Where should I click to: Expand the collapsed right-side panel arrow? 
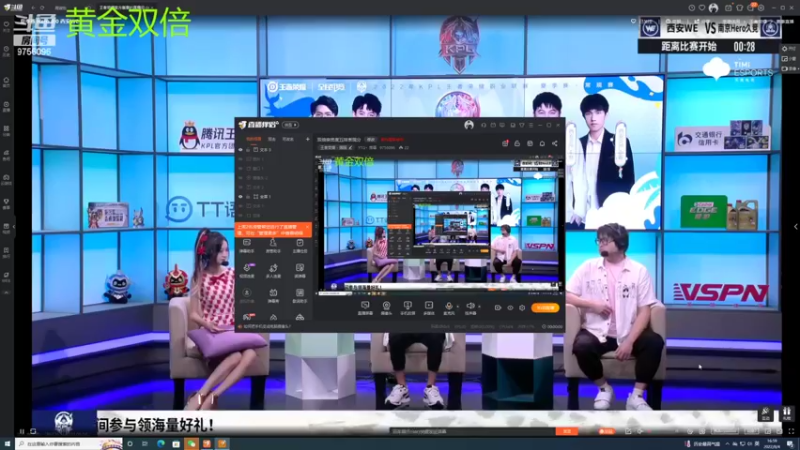pos(795,227)
